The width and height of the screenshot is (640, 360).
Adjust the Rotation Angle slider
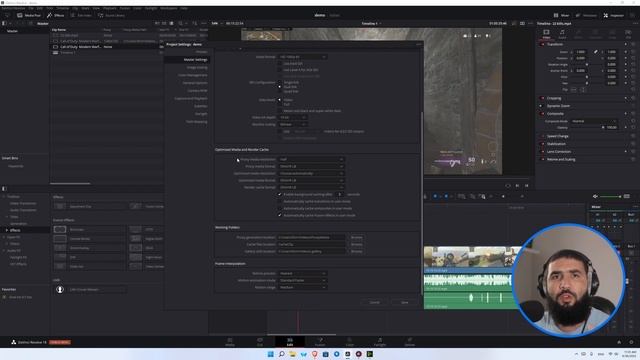point(587,64)
